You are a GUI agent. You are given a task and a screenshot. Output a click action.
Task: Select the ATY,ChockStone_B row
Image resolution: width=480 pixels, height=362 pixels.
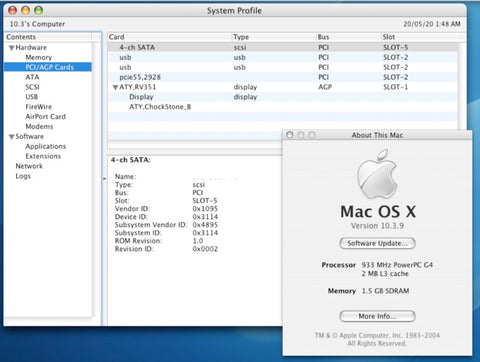[x=283, y=107]
